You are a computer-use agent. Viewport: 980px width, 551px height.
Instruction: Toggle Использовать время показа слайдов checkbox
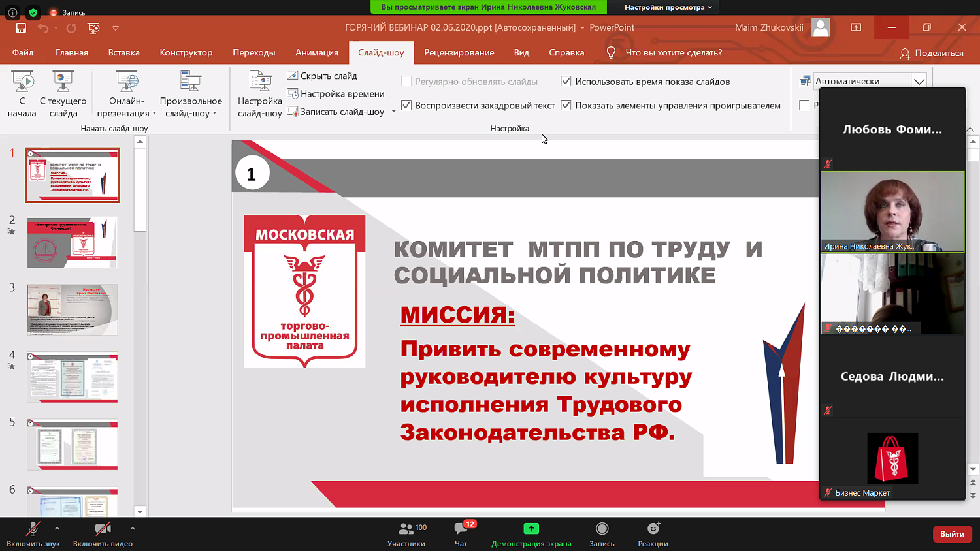[566, 82]
